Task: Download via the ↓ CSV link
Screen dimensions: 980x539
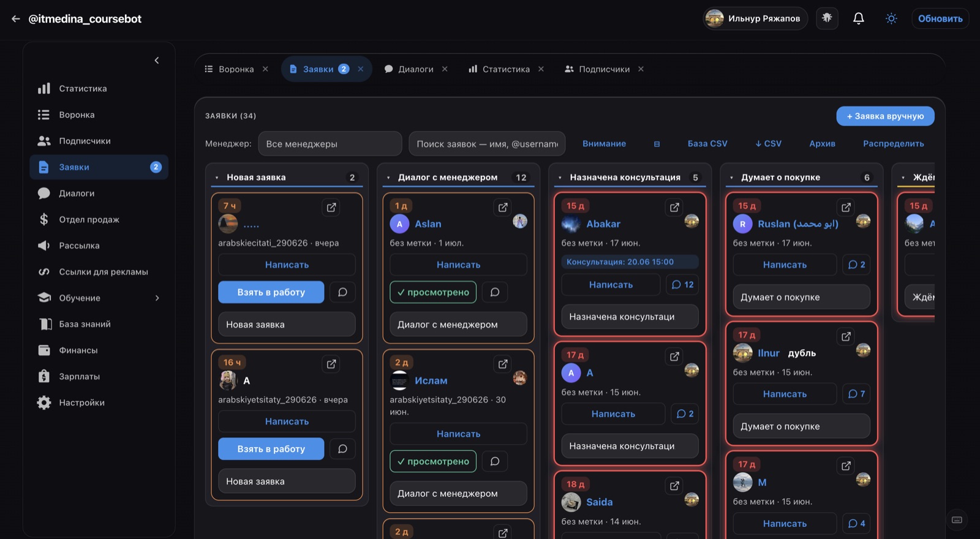Action: pos(768,144)
